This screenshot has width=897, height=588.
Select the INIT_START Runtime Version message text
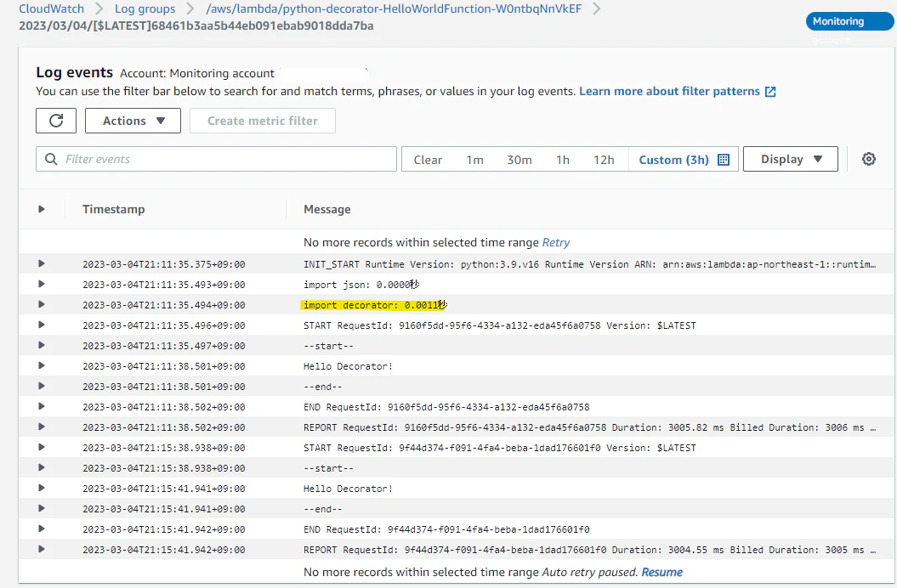(x=589, y=264)
